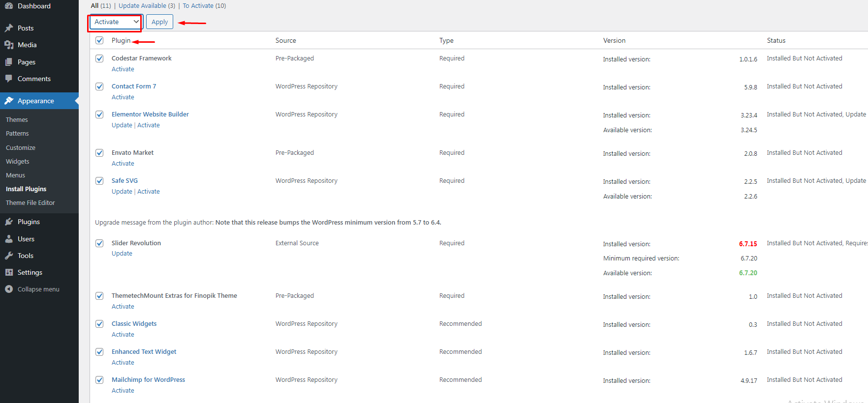The width and height of the screenshot is (868, 403).
Task: Click the Plugins plug icon
Action: click(9, 222)
